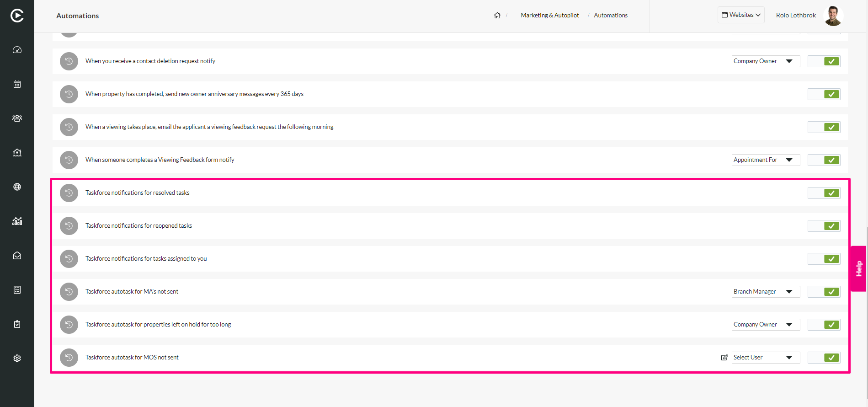Open the contacts group icon in sidebar
Viewport: 868px width, 407px height.
tap(17, 118)
